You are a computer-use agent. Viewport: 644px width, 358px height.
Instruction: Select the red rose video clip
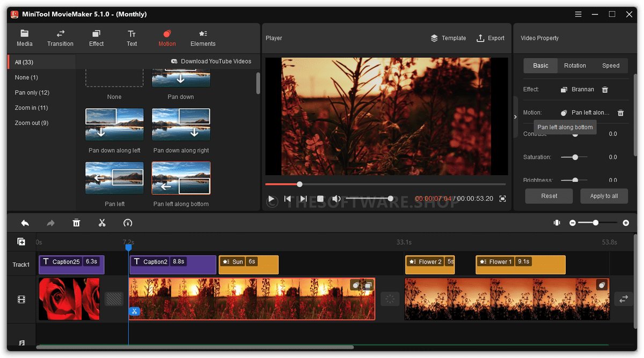point(69,299)
